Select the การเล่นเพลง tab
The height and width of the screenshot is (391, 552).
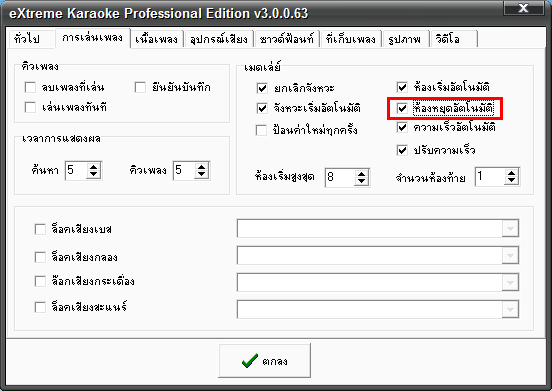pos(93,38)
